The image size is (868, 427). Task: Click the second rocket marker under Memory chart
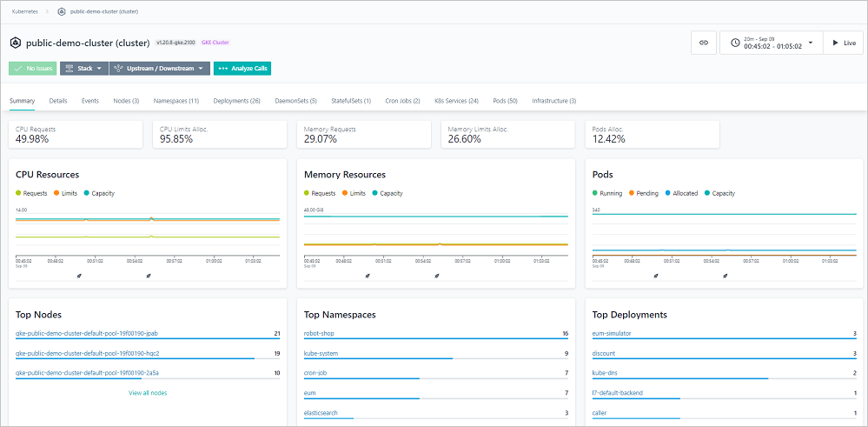point(437,275)
